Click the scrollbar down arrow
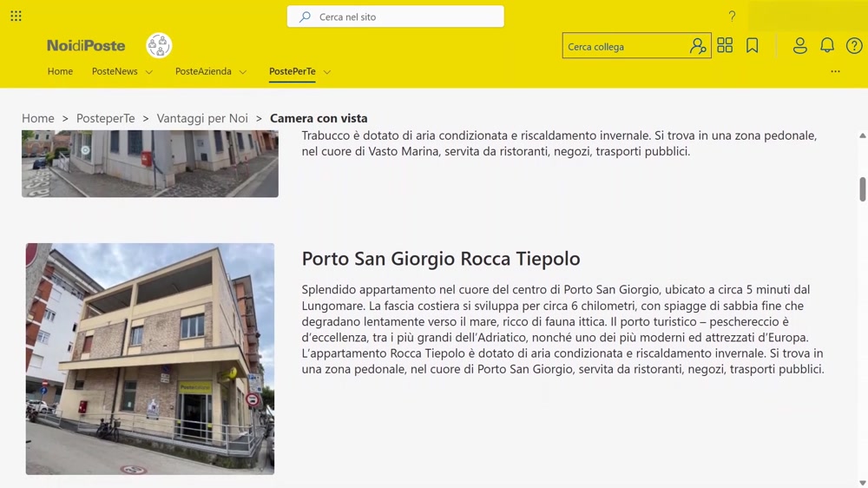 863,483
